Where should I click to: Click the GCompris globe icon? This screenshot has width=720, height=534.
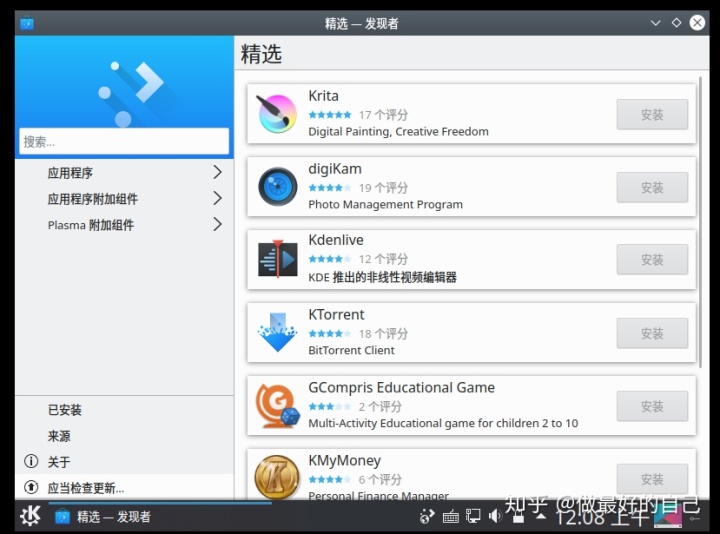pyautogui.click(x=277, y=405)
